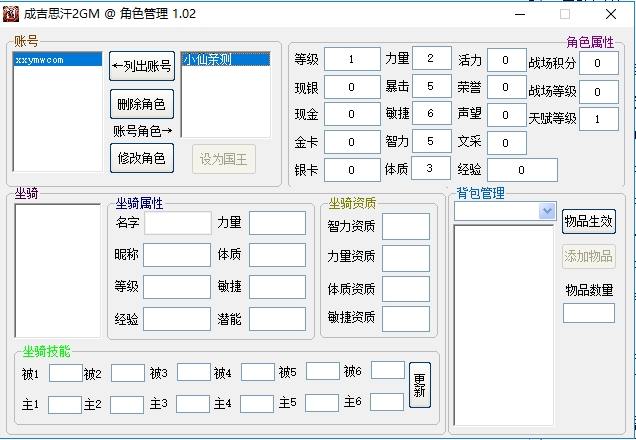Open the 背包管理 item dropdown arrow
The height and width of the screenshot is (440, 636).
(547, 211)
